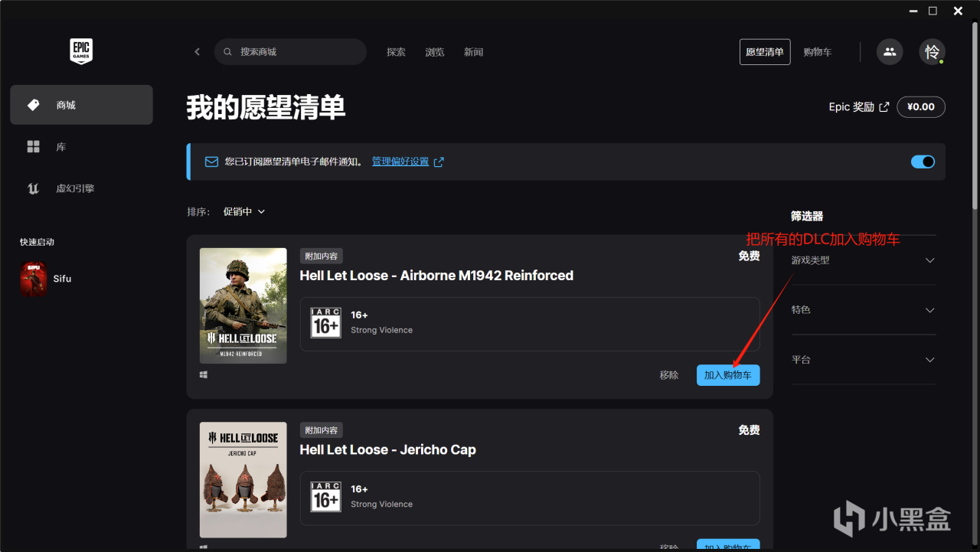The width and height of the screenshot is (980, 552).
Task: Open the 管理偏好设置 link
Action: [407, 162]
